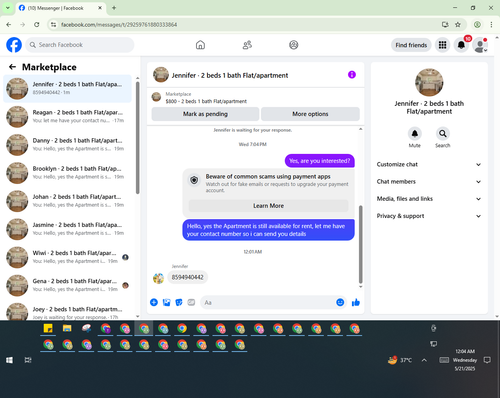Click the chat messages scrollbar
The height and width of the screenshot is (398, 500).
tap(360, 244)
